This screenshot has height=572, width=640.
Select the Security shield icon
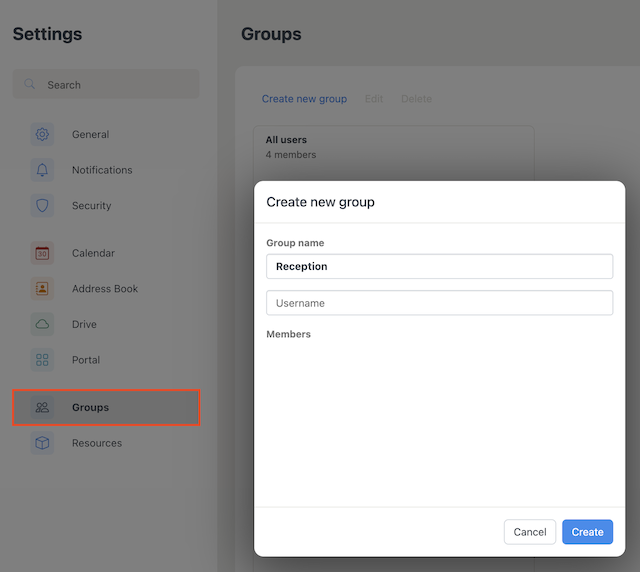(x=42, y=205)
